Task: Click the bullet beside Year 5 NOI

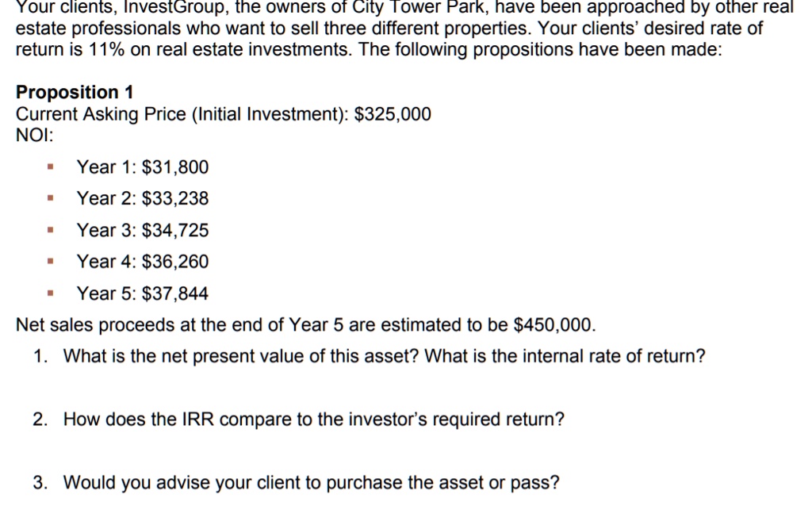Action: coord(50,293)
